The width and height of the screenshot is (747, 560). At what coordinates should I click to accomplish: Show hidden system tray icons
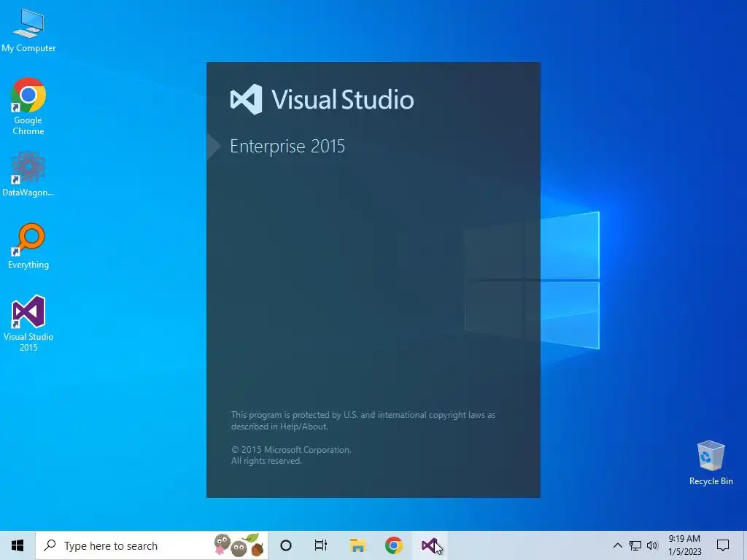(617, 545)
